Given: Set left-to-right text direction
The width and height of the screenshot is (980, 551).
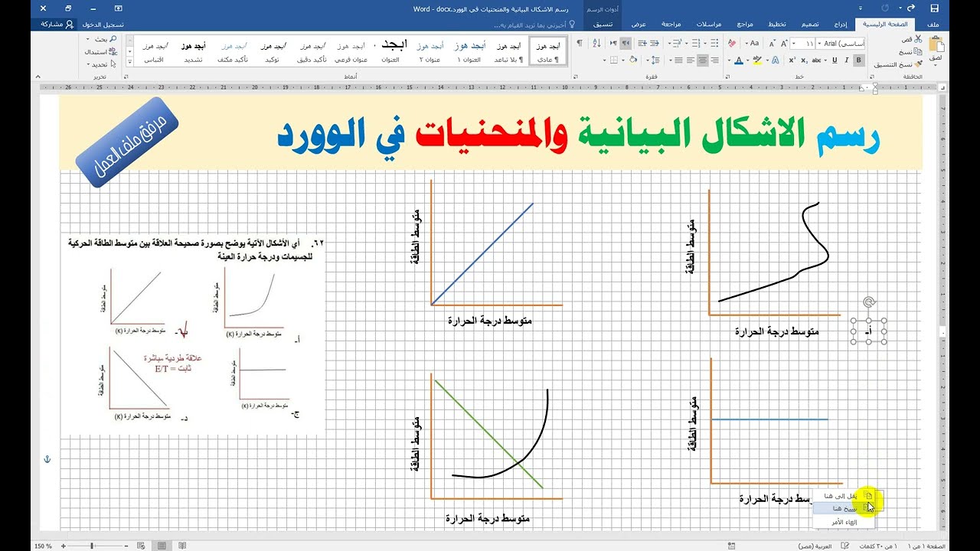Looking at the screenshot, I should (x=613, y=44).
